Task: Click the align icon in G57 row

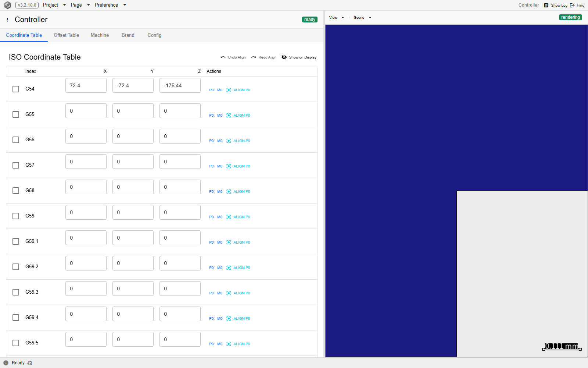Action: [x=229, y=166]
